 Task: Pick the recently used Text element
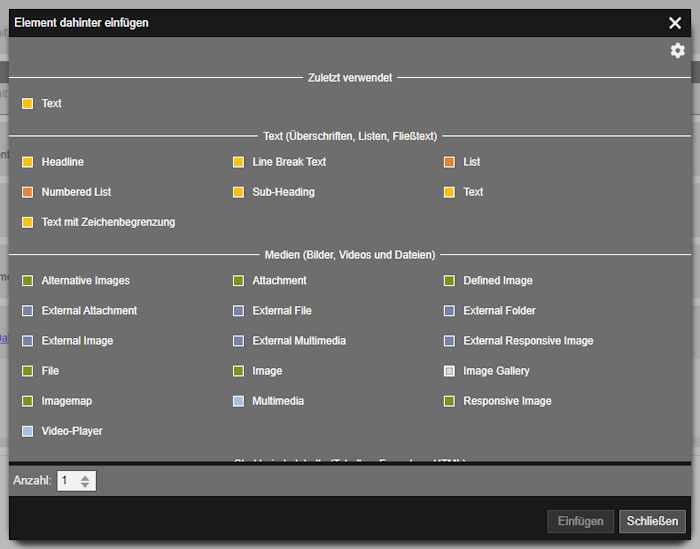(42, 104)
